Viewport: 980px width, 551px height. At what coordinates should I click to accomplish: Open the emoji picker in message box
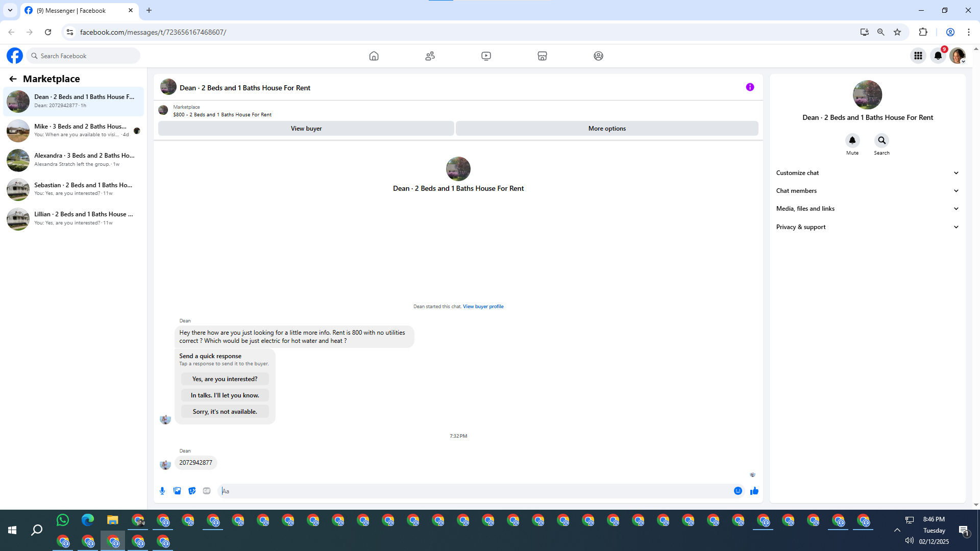point(738,491)
